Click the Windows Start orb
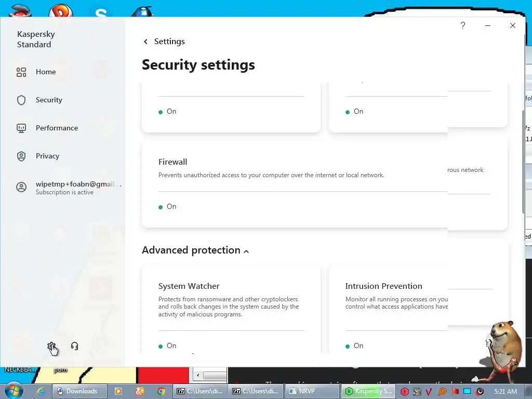Image resolution: width=532 pixels, height=399 pixels. tap(14, 391)
